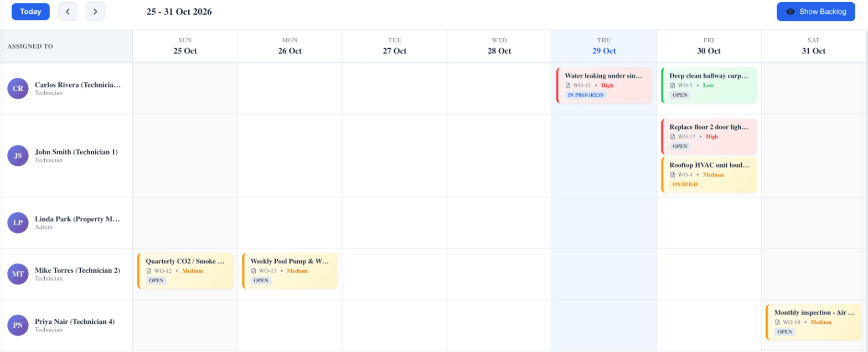Click the High priority label on WO-17
This screenshot has width=868, height=352.
click(x=712, y=137)
